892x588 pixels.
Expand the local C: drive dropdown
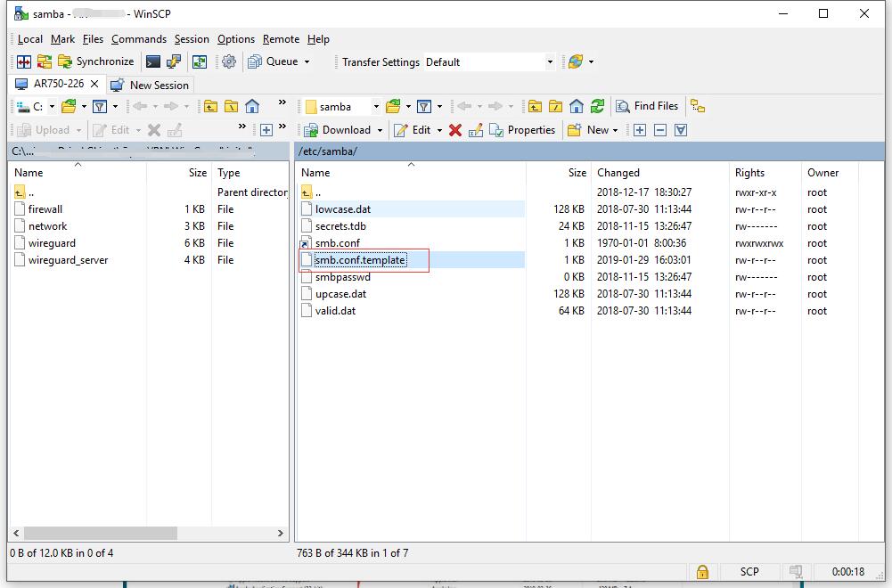(52, 107)
